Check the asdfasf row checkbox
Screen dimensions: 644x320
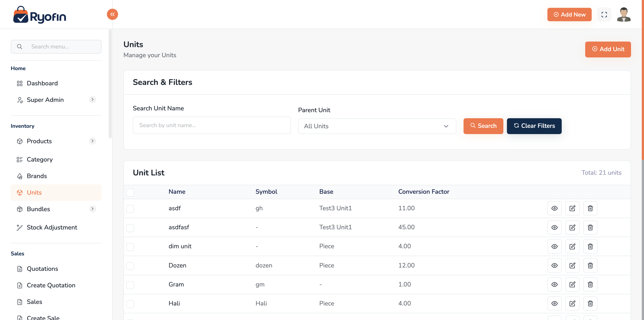pyautogui.click(x=130, y=228)
